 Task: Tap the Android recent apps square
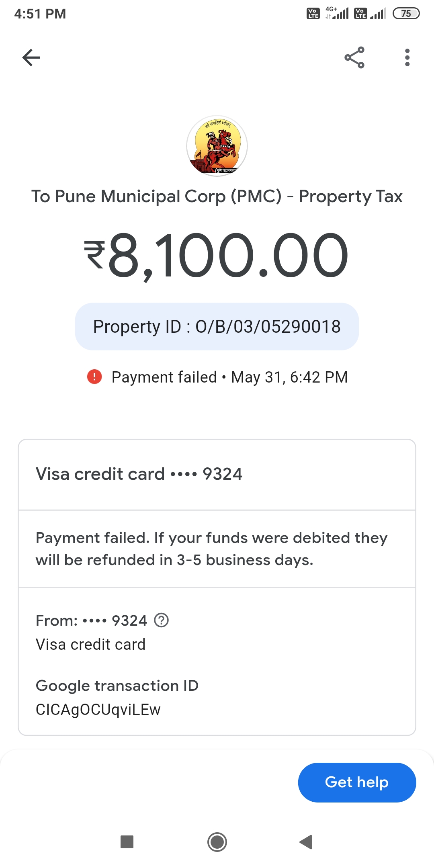[x=127, y=842]
